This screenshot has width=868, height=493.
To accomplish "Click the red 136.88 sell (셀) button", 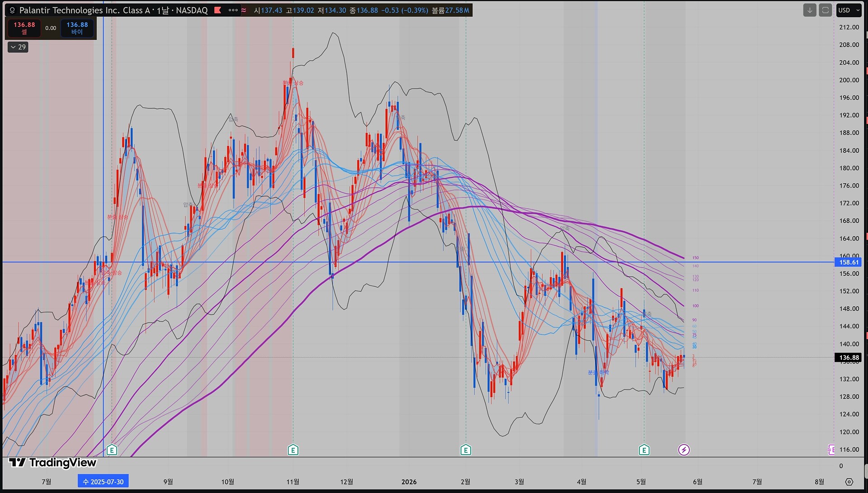I will click(x=24, y=28).
